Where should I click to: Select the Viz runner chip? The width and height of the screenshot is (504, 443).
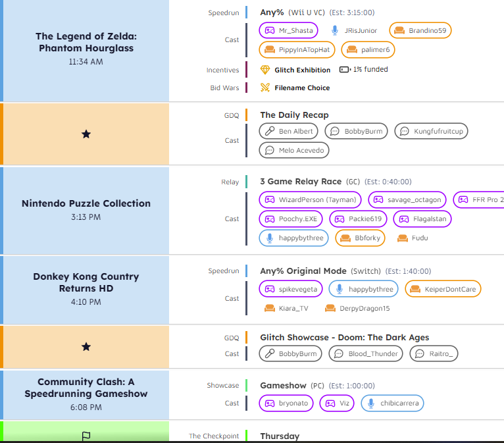coord(336,403)
